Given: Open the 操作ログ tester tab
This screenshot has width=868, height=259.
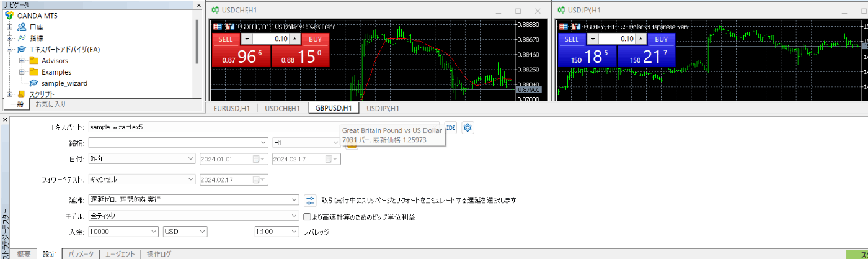Looking at the screenshot, I should [x=159, y=254].
